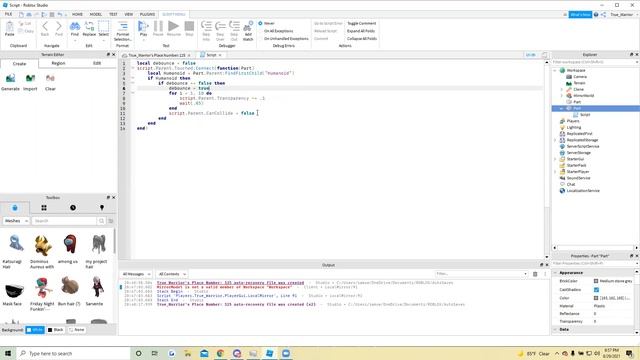Screen dimensions: 640x360
Task: Click the Toolbox search magnifier icon
Action: [101, 221]
